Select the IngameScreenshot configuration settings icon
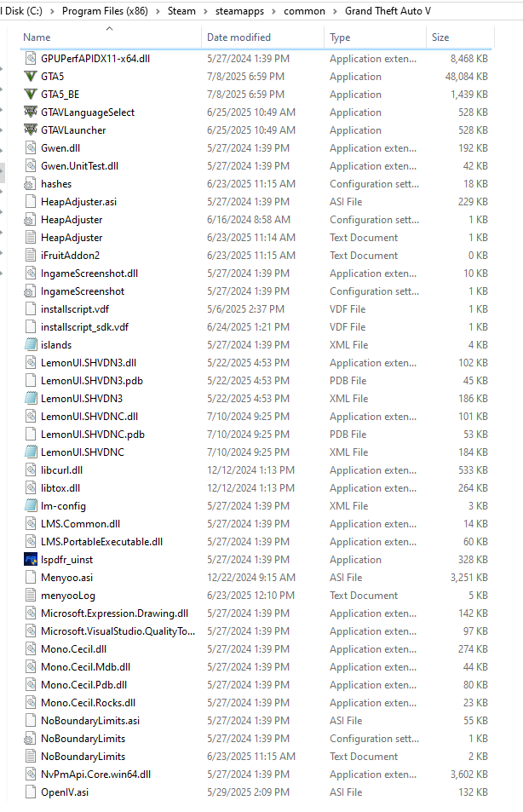The height and width of the screenshot is (812, 523). click(x=31, y=291)
